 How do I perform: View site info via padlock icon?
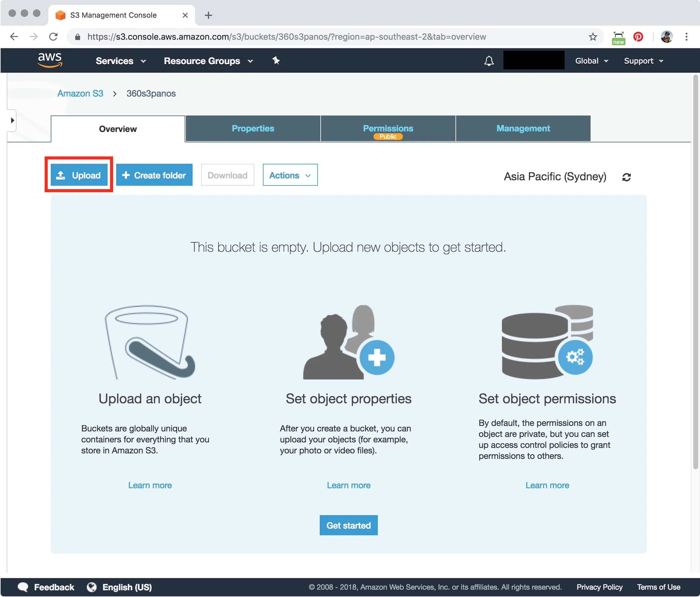click(x=77, y=37)
